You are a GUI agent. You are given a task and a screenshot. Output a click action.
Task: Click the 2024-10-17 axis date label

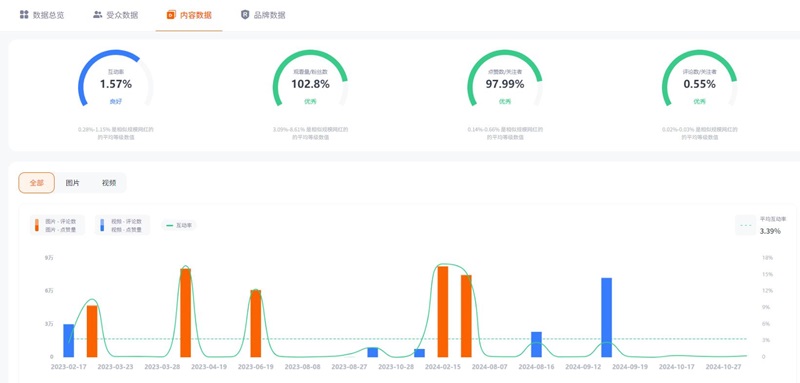pos(677,367)
